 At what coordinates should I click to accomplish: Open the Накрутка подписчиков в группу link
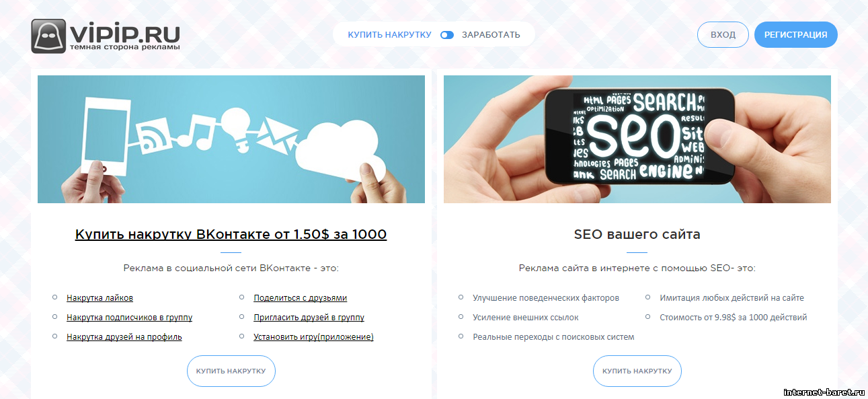(x=129, y=317)
